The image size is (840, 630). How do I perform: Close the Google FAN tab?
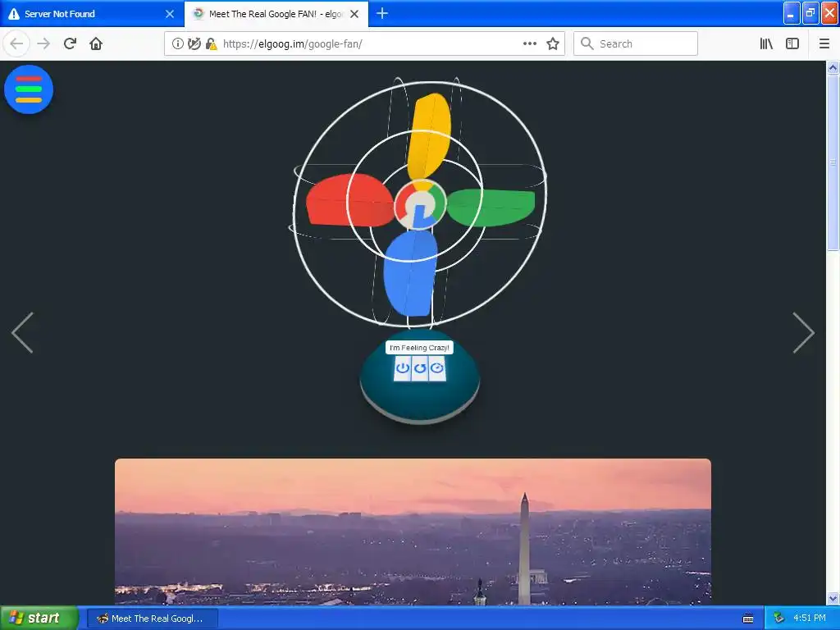354,14
